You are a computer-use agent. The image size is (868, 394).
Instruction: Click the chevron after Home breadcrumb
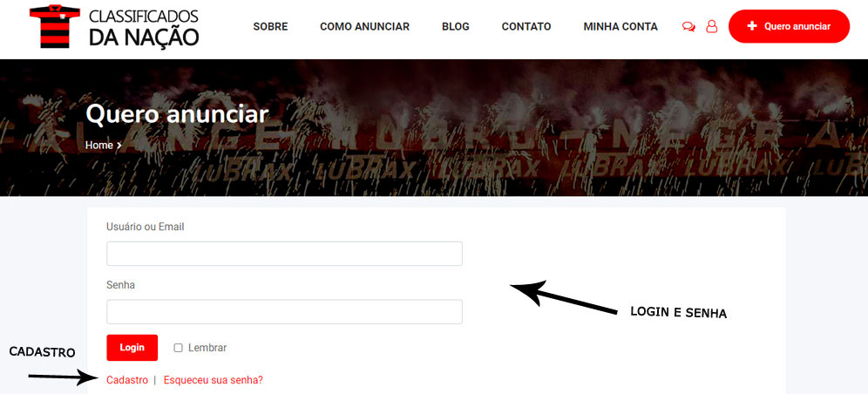[x=119, y=146]
